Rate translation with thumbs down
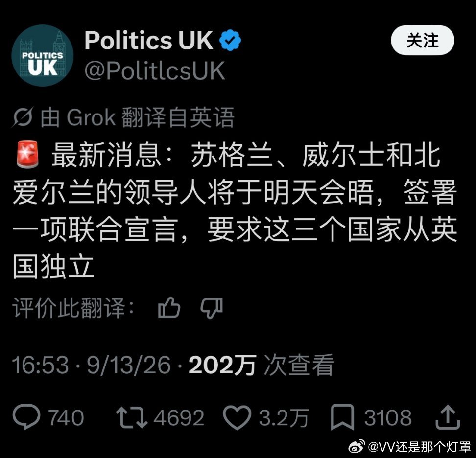476x458 pixels. [x=212, y=308]
